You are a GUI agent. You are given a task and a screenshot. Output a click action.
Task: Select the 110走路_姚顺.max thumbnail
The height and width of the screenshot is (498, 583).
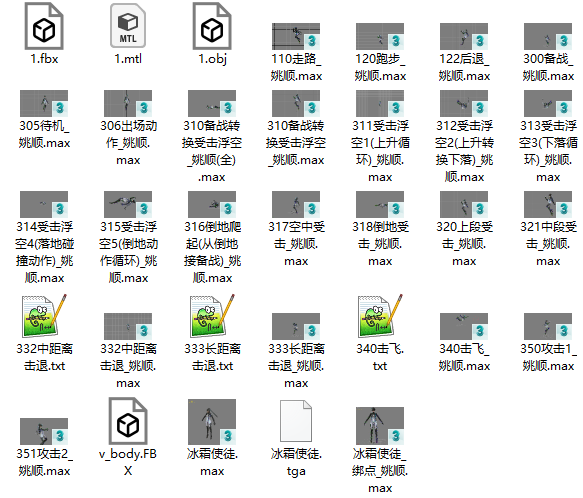[296, 36]
